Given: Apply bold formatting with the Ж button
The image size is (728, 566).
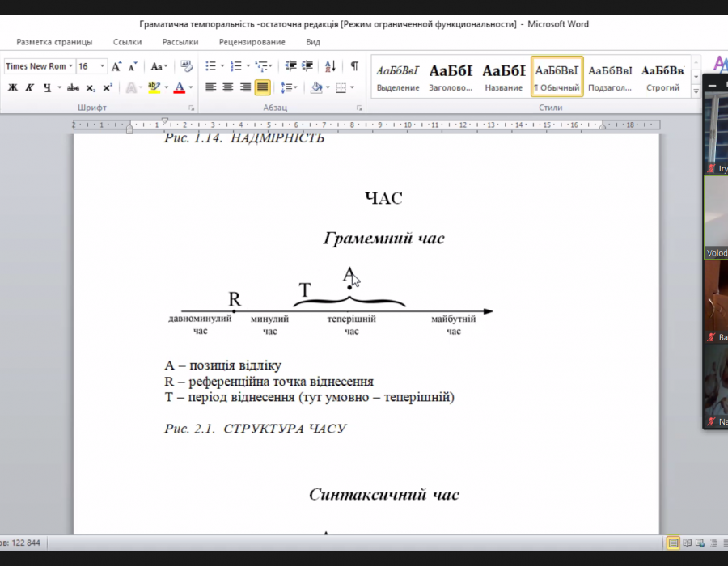Looking at the screenshot, I should click(x=13, y=87).
